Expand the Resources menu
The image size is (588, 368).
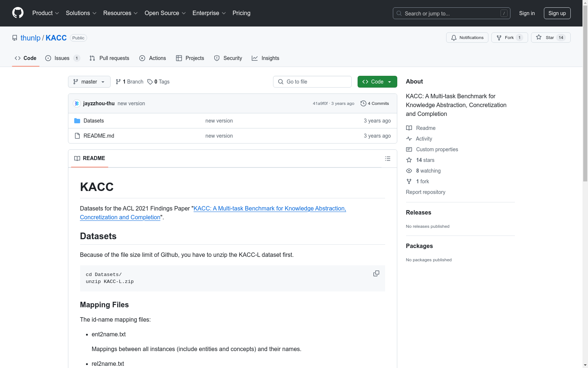(x=121, y=13)
